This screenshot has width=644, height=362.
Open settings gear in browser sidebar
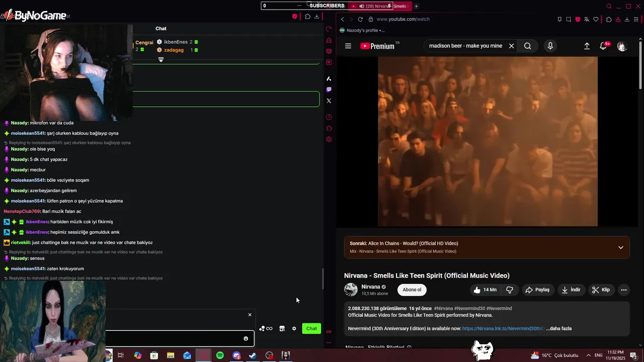point(329,139)
